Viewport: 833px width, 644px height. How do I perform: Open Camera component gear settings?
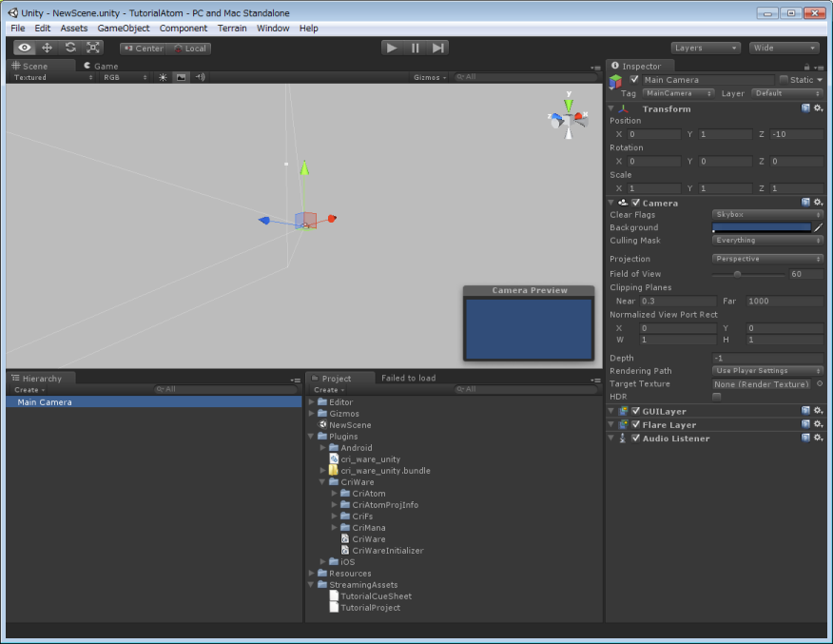coord(818,203)
